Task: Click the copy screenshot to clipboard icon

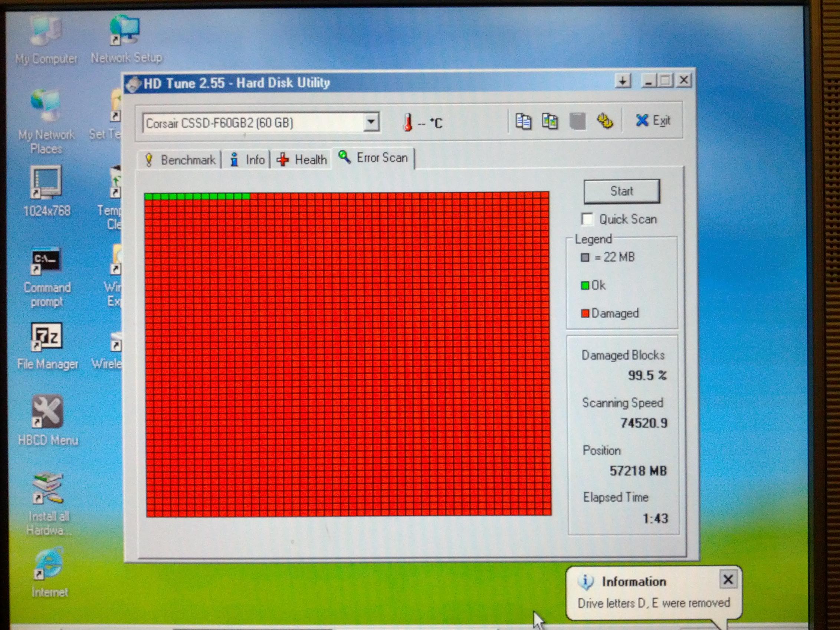Action: (550, 122)
